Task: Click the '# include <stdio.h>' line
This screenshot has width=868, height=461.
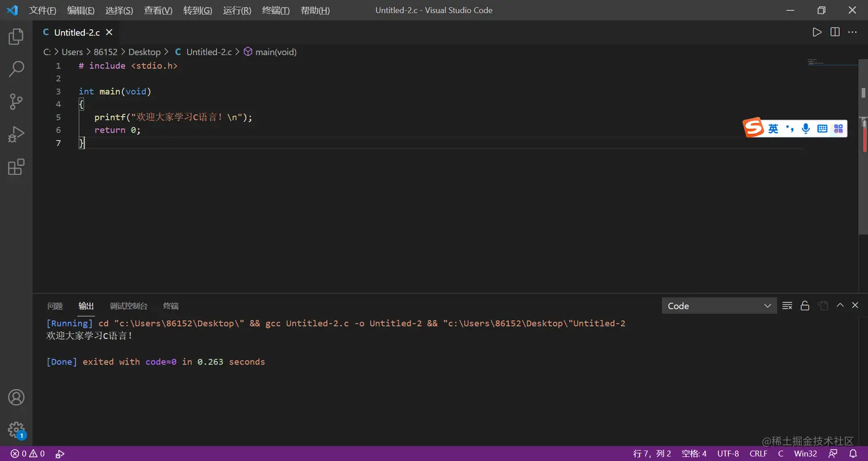Action: [128, 65]
